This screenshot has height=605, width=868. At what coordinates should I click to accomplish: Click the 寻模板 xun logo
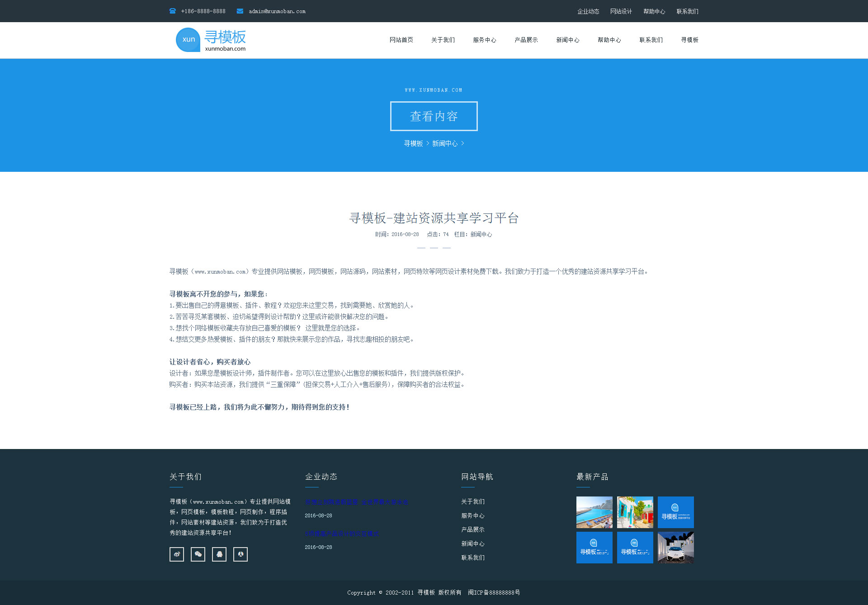coord(211,40)
